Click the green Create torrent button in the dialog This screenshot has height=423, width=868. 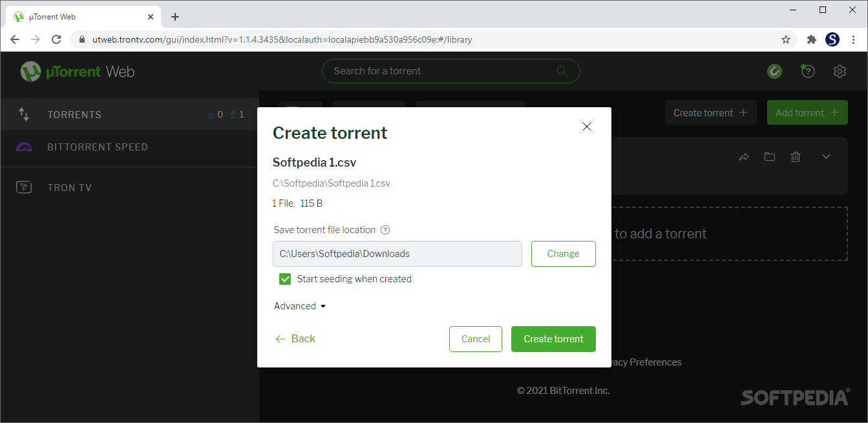pos(553,339)
